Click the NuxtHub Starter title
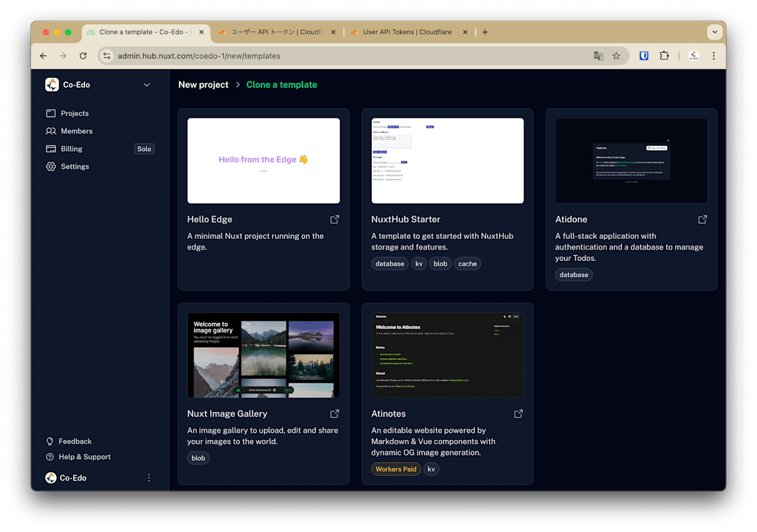757x532 pixels. point(406,219)
